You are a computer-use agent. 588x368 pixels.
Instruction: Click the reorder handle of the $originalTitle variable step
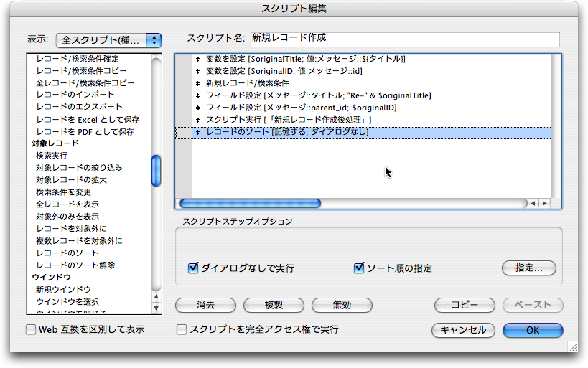click(x=197, y=59)
